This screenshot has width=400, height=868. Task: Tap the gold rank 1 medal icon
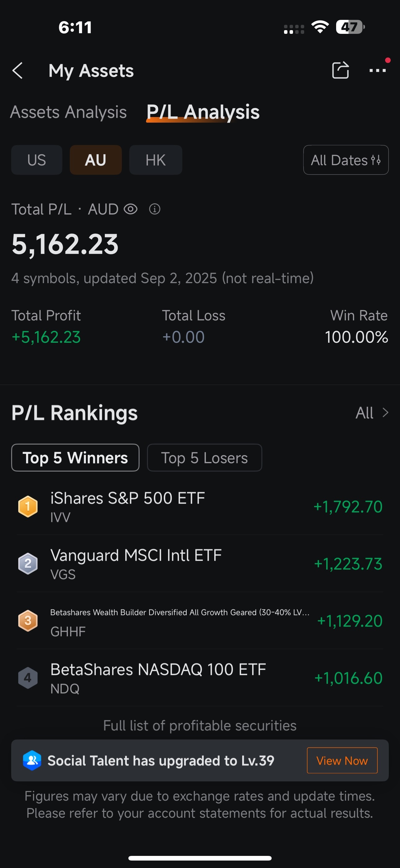[28, 506]
